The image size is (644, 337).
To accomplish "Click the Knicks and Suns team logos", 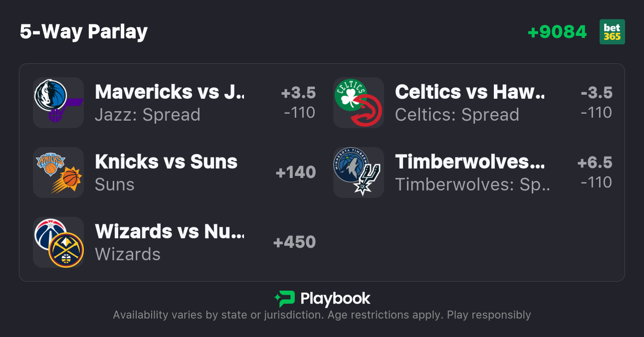I will click(58, 172).
